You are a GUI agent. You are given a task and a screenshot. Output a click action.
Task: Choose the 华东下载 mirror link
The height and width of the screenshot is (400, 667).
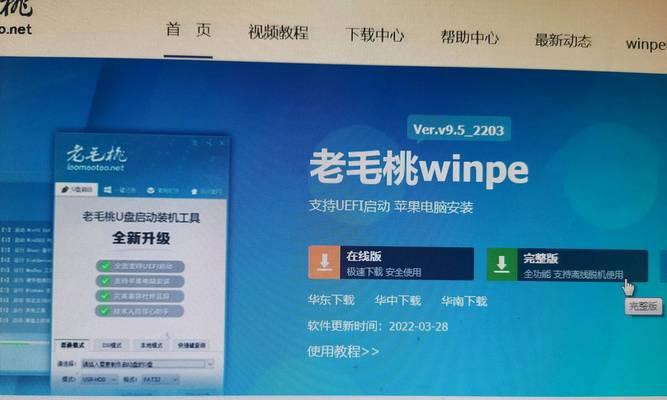pyautogui.click(x=331, y=300)
